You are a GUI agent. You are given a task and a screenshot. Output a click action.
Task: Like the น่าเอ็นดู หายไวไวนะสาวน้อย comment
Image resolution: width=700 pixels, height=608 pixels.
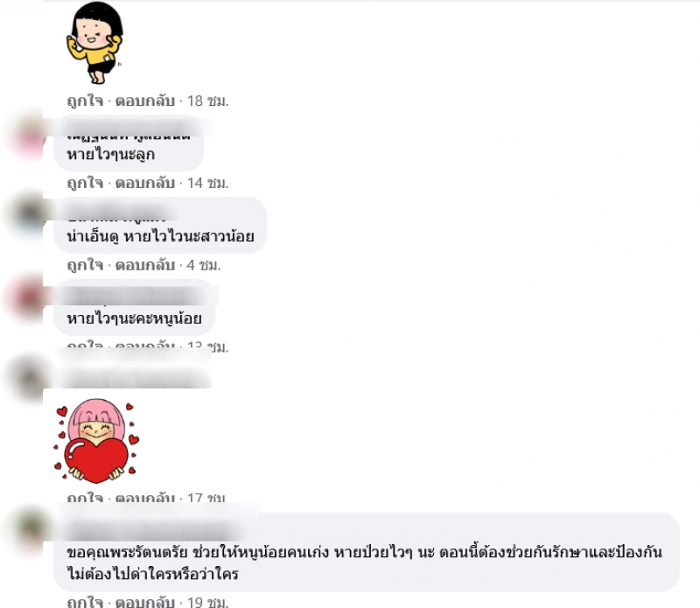coord(85,265)
